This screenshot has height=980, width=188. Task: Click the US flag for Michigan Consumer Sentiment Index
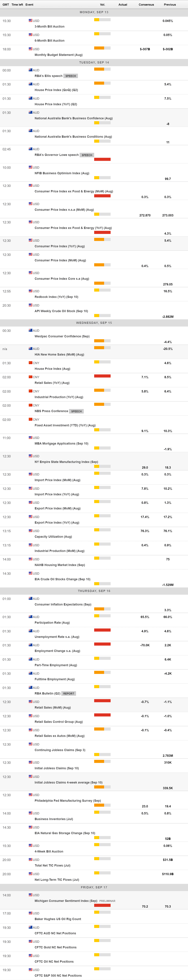(30, 895)
